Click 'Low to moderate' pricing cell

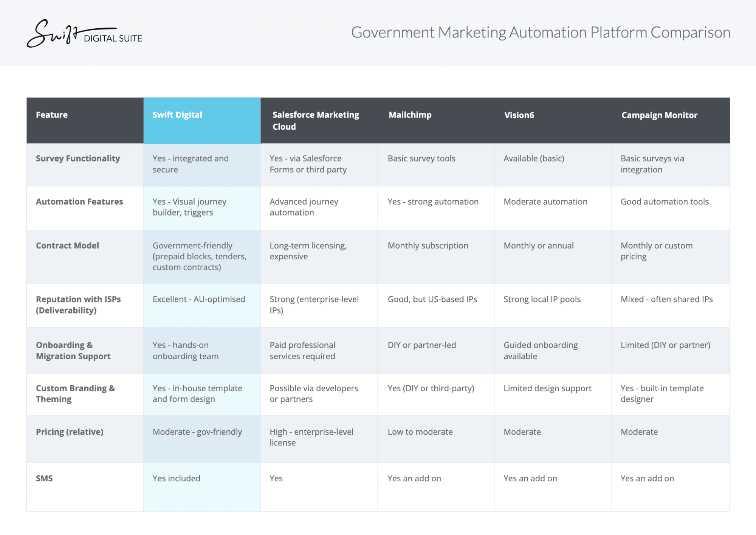click(x=420, y=432)
